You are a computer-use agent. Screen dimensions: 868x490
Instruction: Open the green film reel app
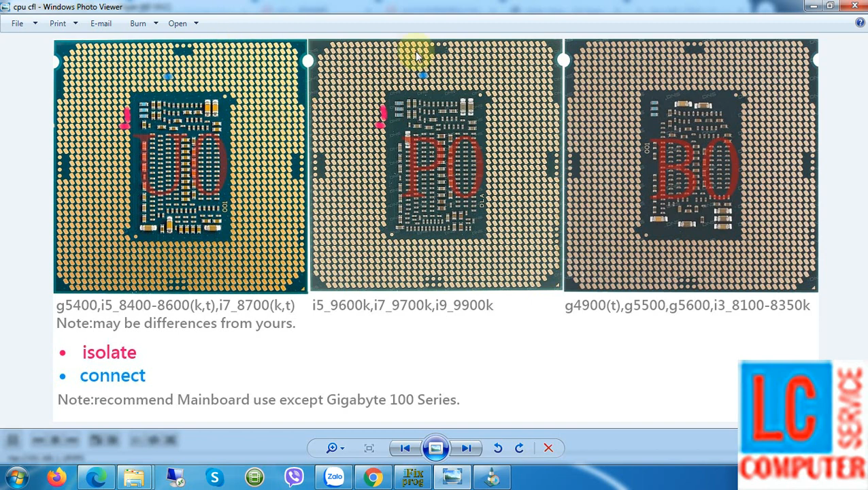point(254,477)
